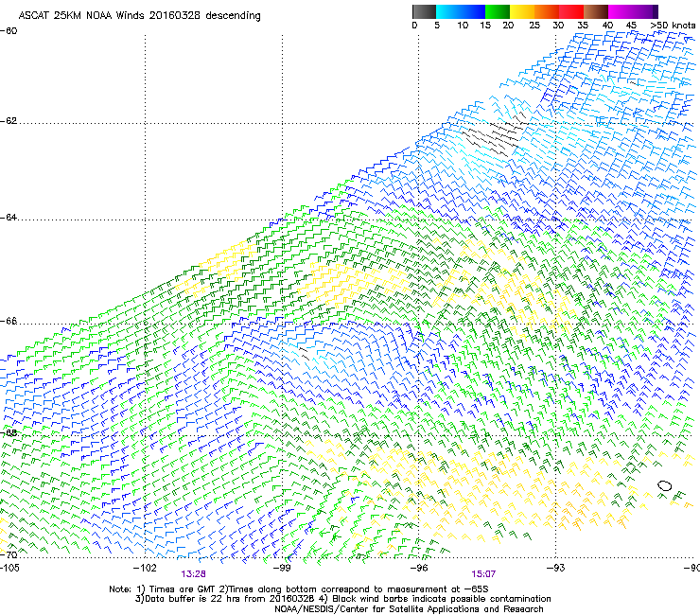Click the black oval marker on the map
Screen dimensions: 700x615
point(664,486)
